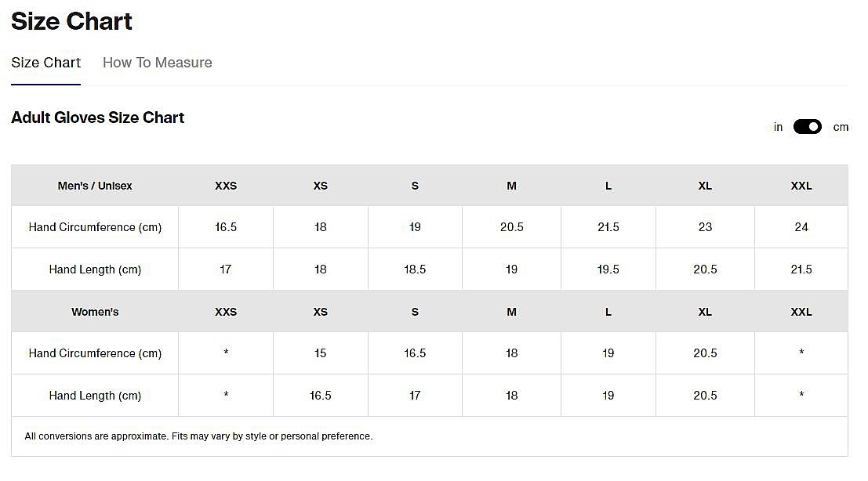Click the Men's Hand Circumference (cm) row label
The image size is (868, 481).
(x=95, y=227)
